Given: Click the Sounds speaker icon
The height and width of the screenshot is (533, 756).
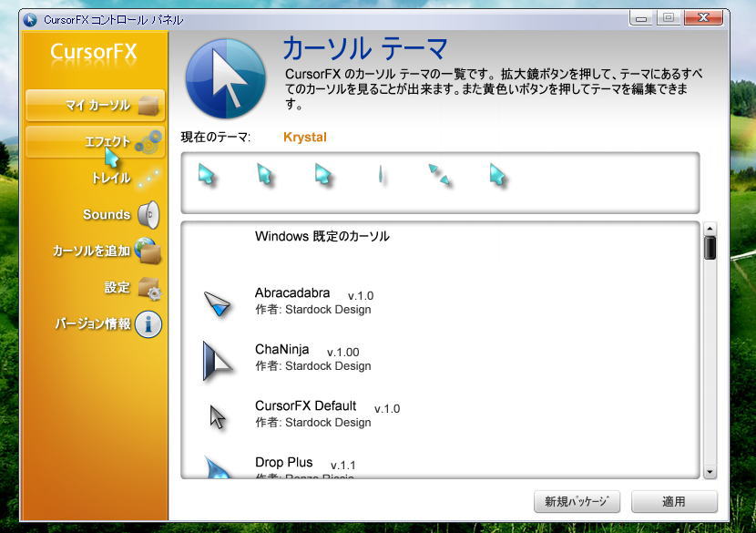Looking at the screenshot, I should [x=148, y=215].
